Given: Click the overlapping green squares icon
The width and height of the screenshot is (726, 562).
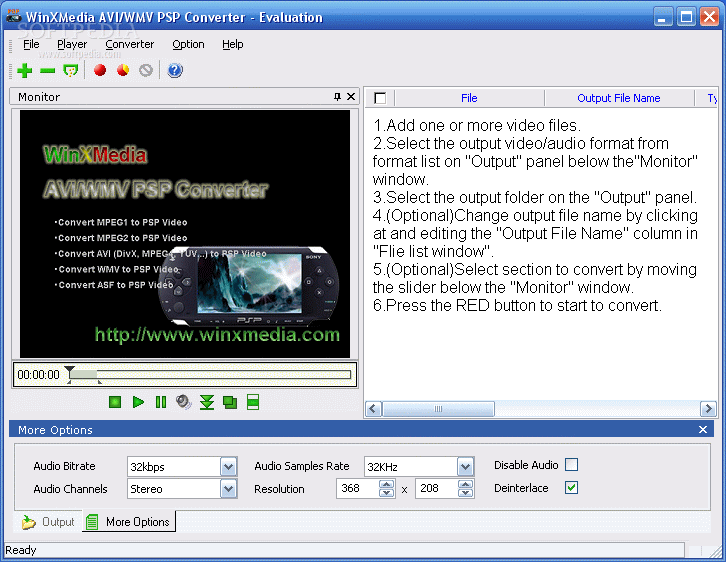Looking at the screenshot, I should coord(230,402).
